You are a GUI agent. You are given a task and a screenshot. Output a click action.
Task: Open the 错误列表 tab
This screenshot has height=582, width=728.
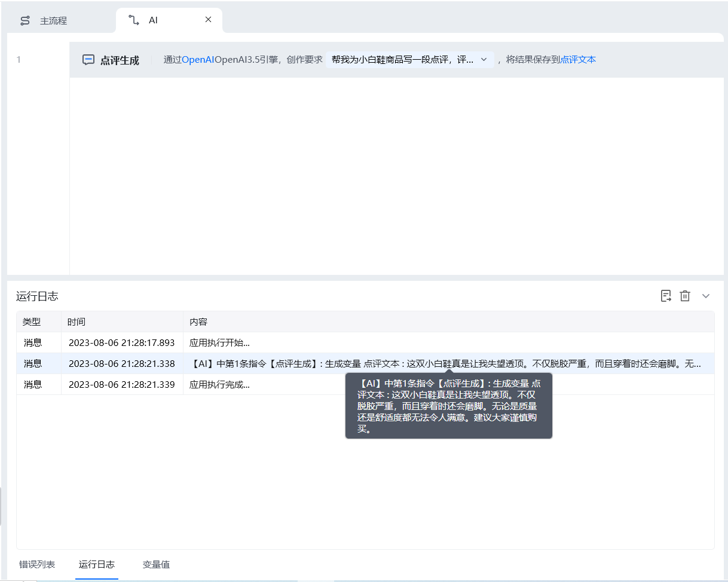37,564
